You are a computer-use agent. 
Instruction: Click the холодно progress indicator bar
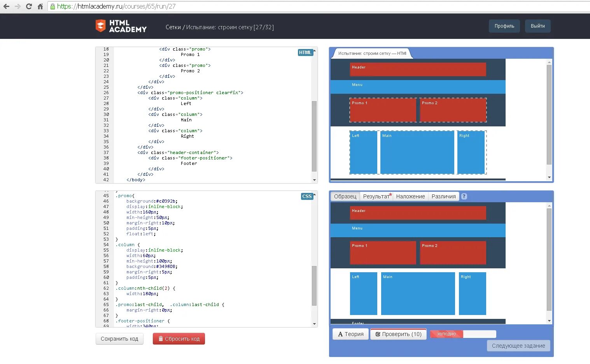(463, 334)
